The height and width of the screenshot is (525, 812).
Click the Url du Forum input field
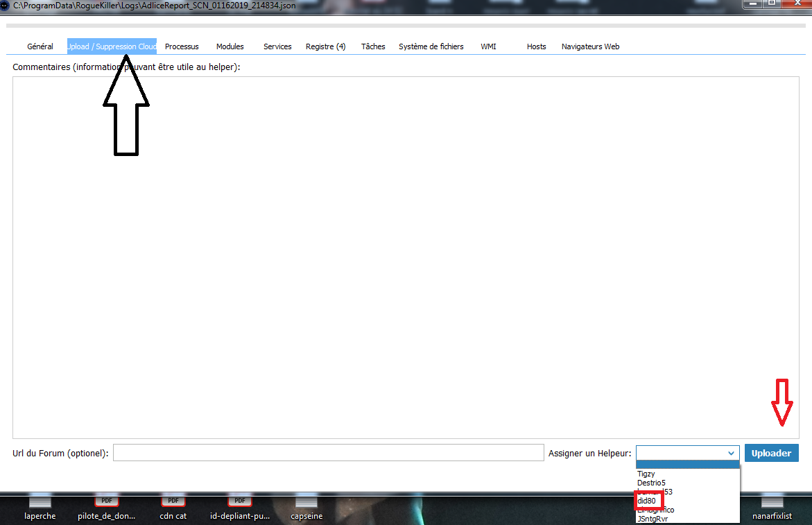328,453
